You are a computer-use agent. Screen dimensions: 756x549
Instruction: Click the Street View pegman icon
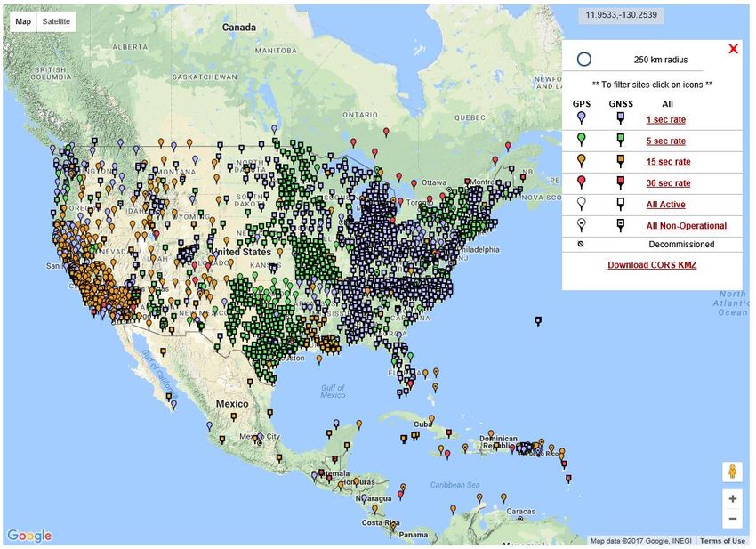pyautogui.click(x=732, y=472)
